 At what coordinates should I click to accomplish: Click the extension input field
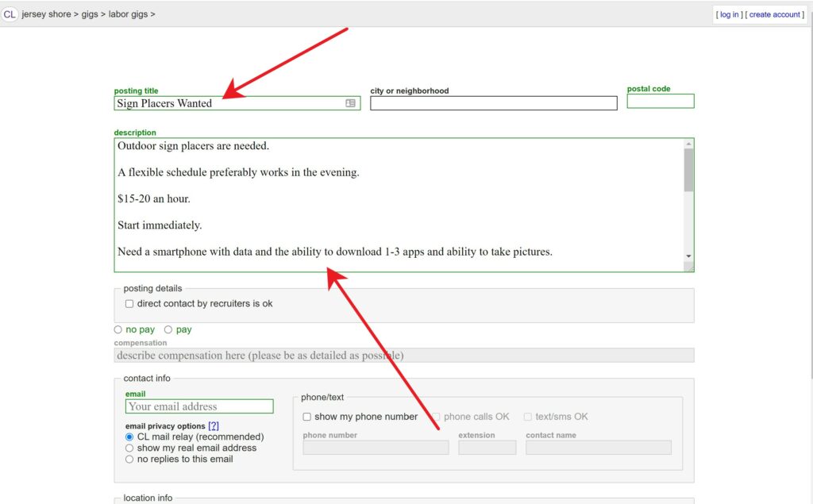coord(487,448)
